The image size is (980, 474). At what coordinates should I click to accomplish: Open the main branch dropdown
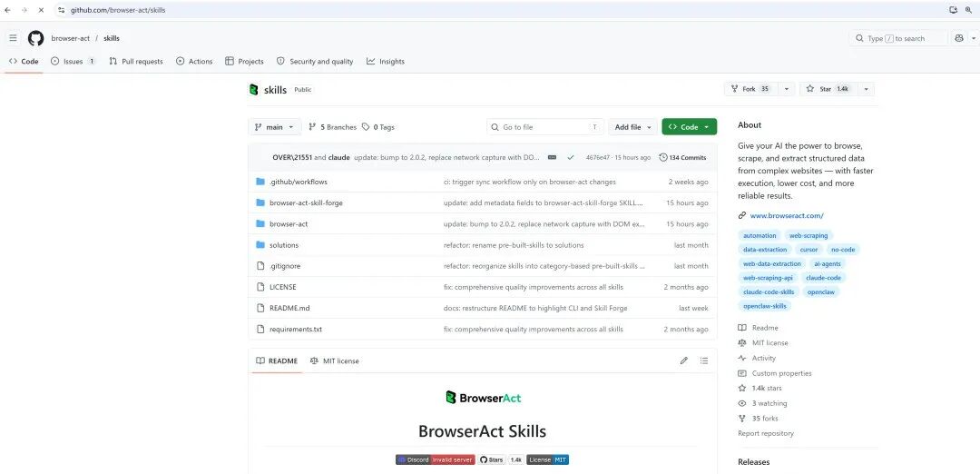275,127
